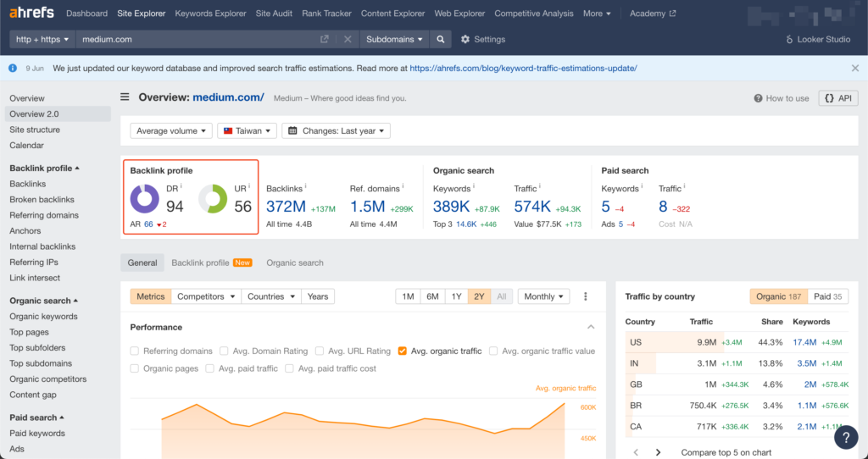Open How to use help
The height and width of the screenshot is (459, 868).
tap(781, 98)
